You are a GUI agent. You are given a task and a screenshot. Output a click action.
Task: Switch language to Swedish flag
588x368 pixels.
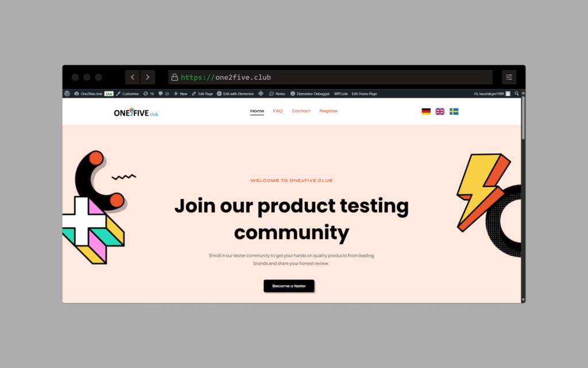click(x=454, y=112)
